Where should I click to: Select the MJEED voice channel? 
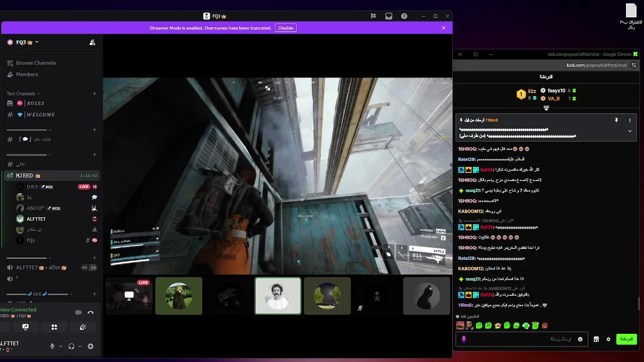51,175
